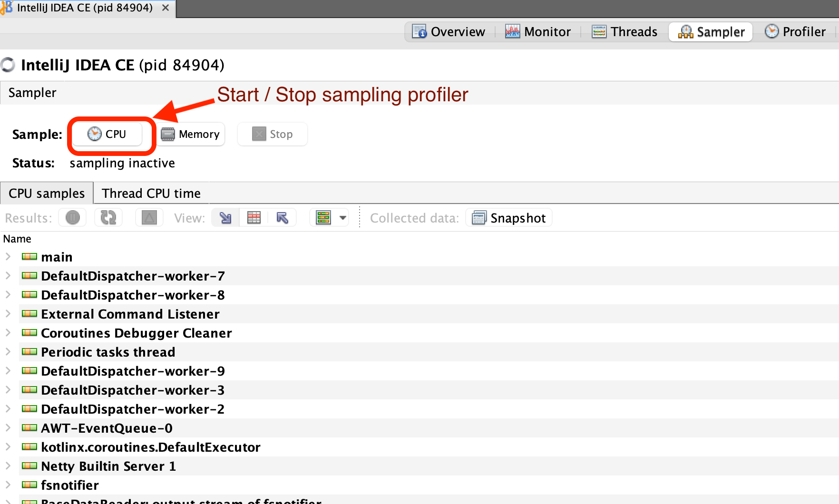Click the IntelliJ application tab icon

pos(6,8)
